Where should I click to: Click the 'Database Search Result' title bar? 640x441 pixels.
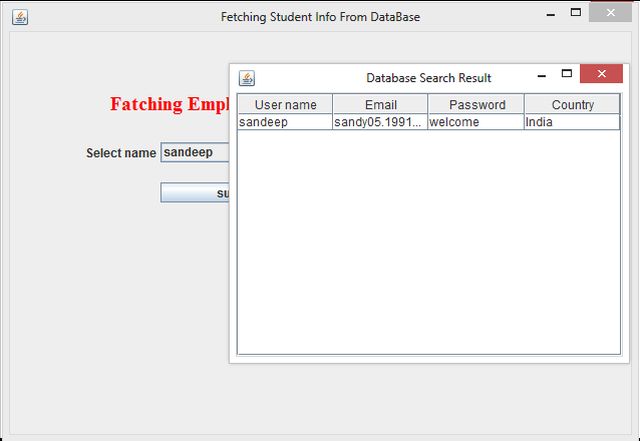coord(429,78)
